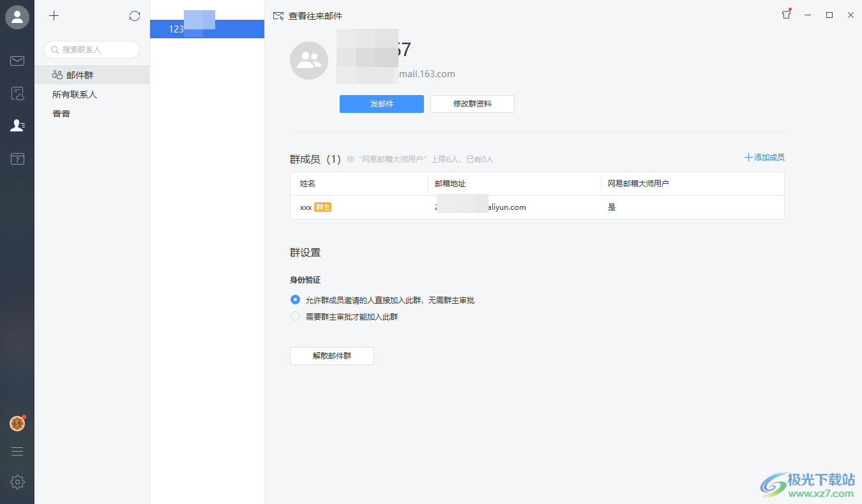
Task: Click the gold coin rewards icon
Action: tap(17, 423)
